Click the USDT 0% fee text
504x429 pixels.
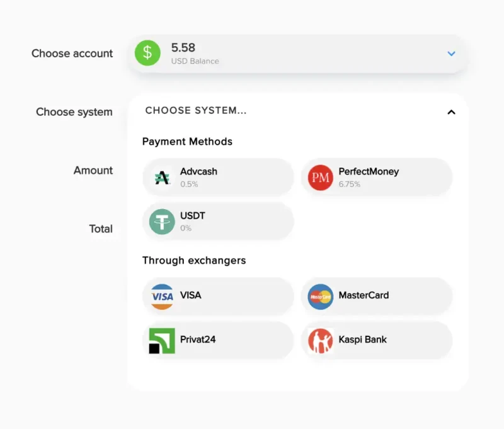(186, 228)
